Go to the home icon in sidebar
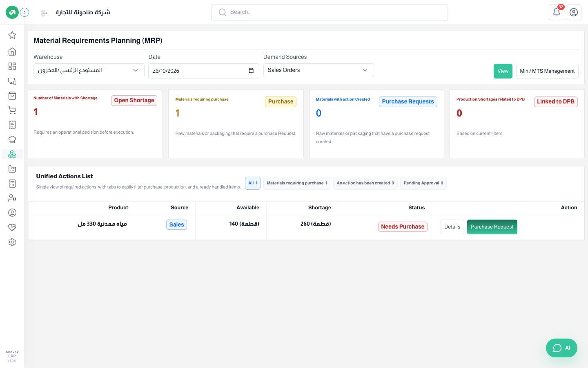 (x=12, y=52)
